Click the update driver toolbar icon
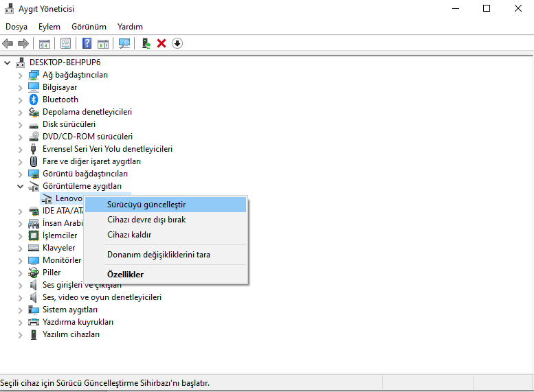The image size is (534, 392). coord(146,43)
